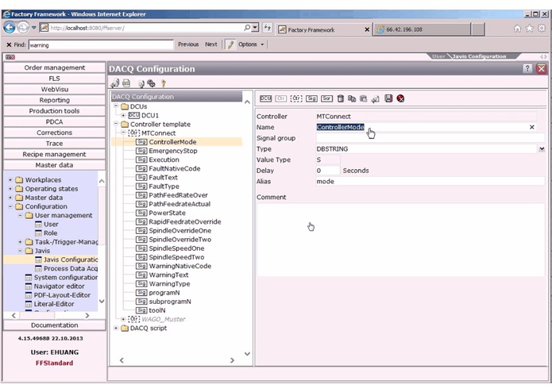Click the find text box containing warning

click(x=101, y=45)
